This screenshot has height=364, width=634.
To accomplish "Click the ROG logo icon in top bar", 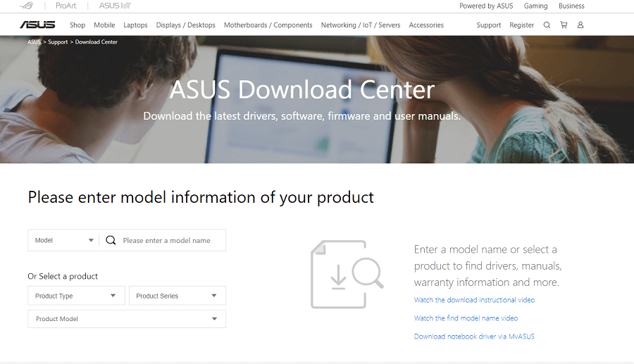I will (27, 6).
